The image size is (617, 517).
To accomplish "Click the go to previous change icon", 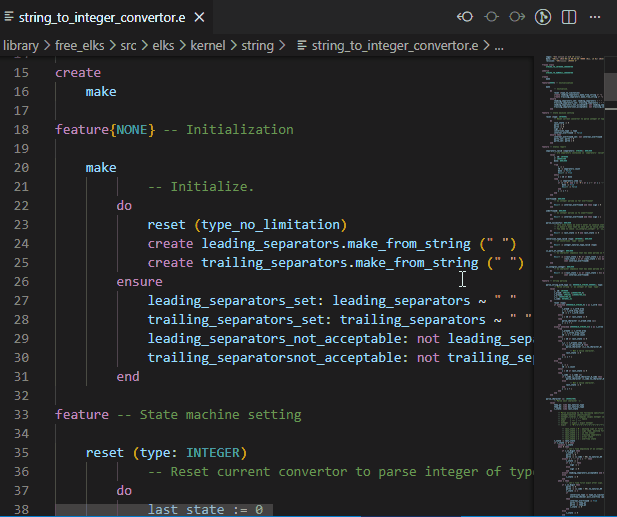I will 465,17.
